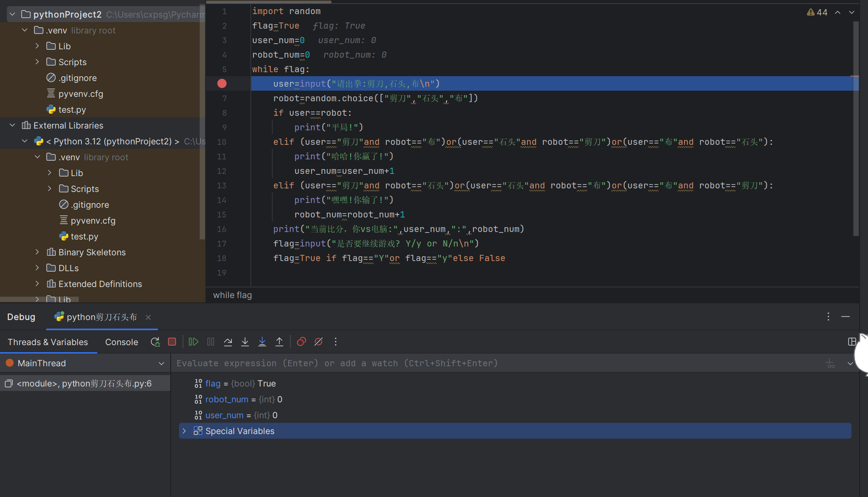Click Step Into My Code icon
868x497 pixels.
coord(262,342)
